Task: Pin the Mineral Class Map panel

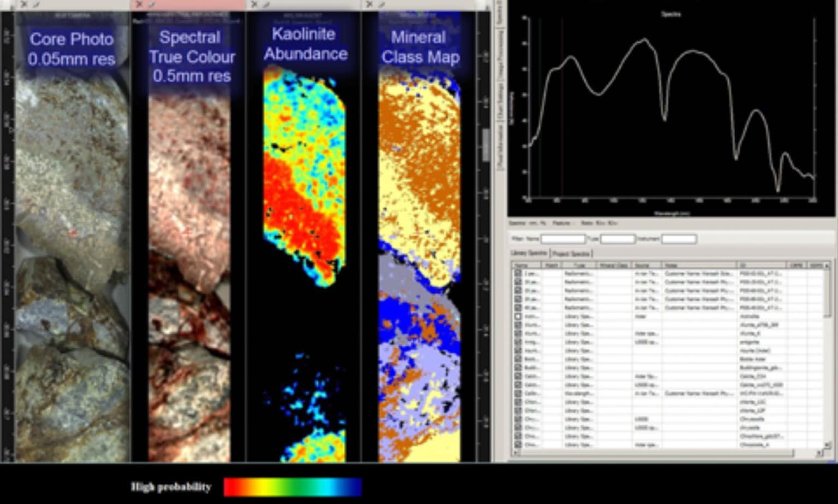Action: click(382, 4)
